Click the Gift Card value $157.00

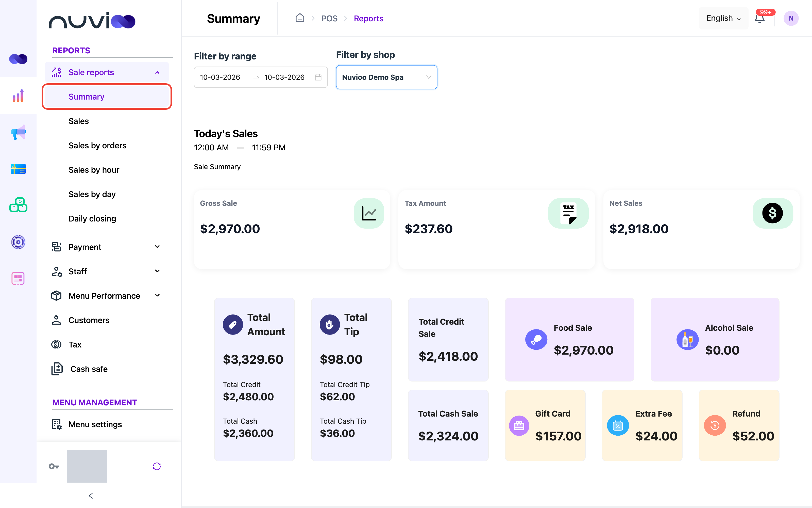[558, 436]
